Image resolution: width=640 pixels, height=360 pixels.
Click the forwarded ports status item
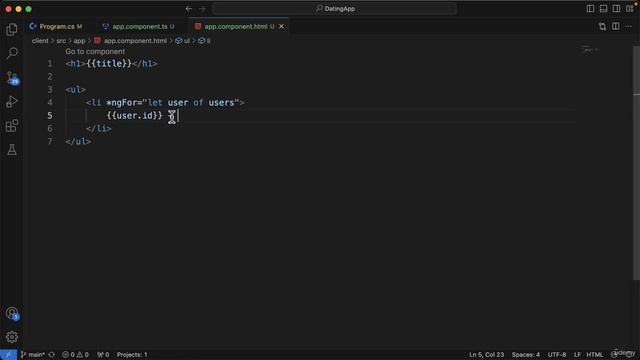[x=103, y=355]
